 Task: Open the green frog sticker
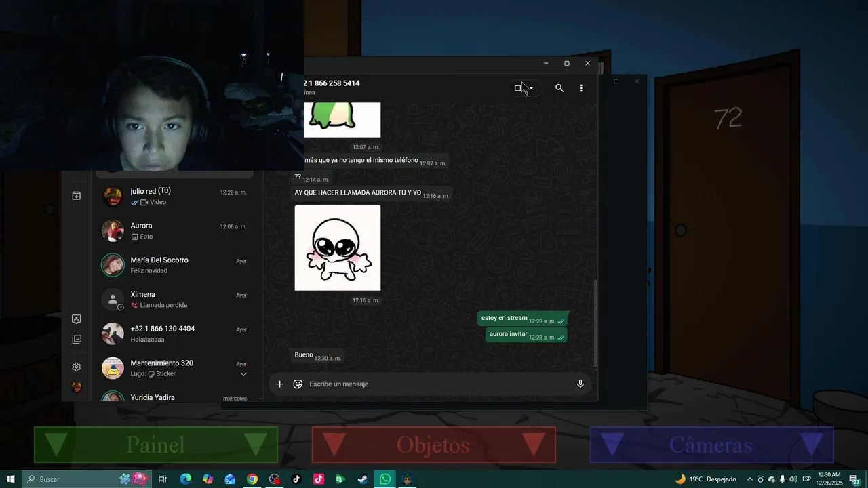(x=342, y=120)
